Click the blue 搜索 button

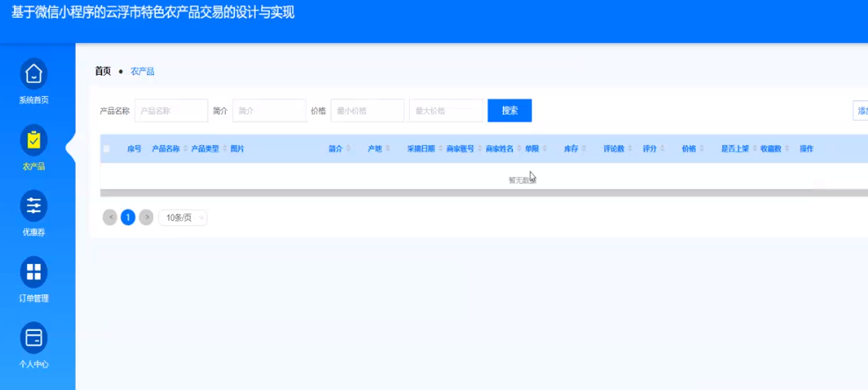[510, 110]
